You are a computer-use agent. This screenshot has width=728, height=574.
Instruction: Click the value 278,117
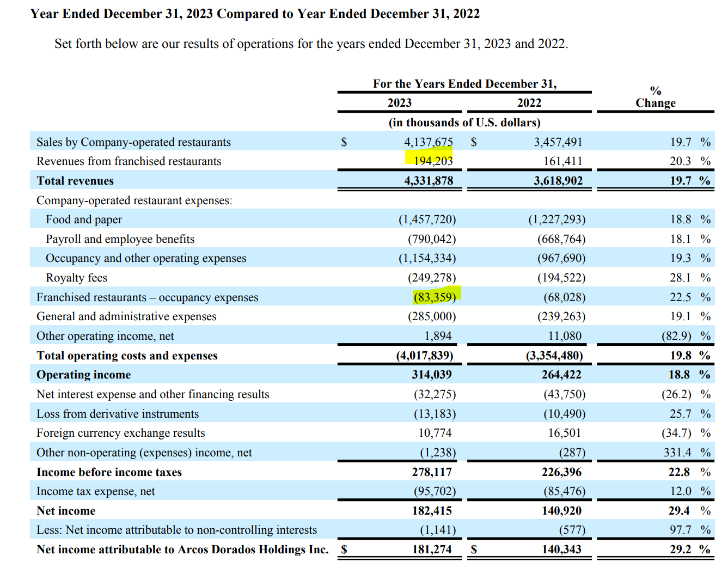432,472
